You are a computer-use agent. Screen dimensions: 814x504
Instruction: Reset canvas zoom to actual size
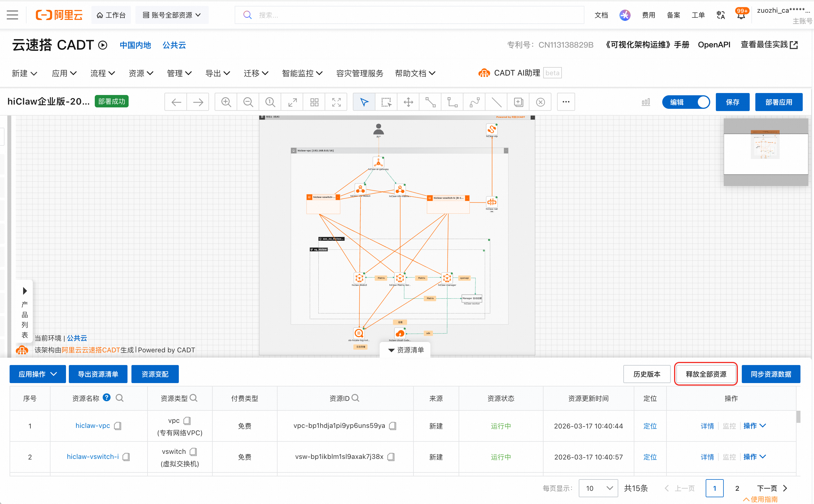270,102
